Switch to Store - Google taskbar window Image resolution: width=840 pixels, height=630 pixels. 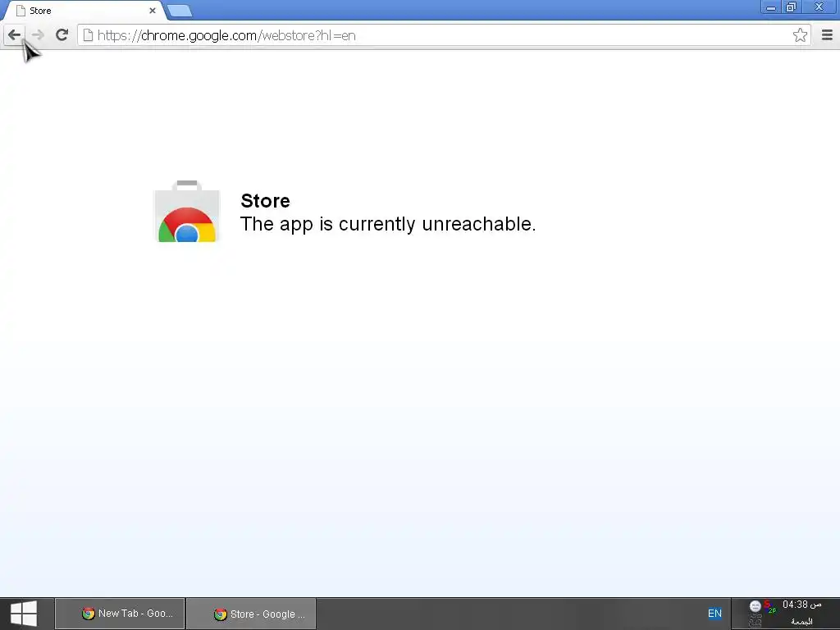(251, 614)
